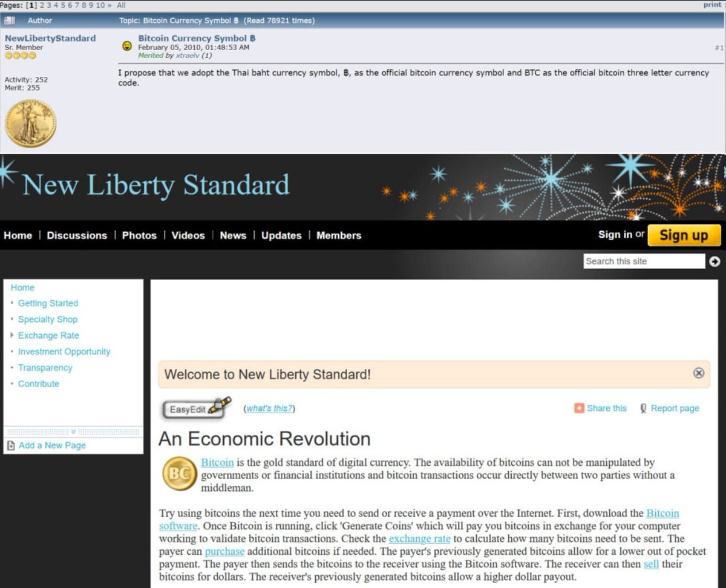This screenshot has width=726, height=588.
Task: Open Investment Opportunity sidebar page
Action: point(64,351)
